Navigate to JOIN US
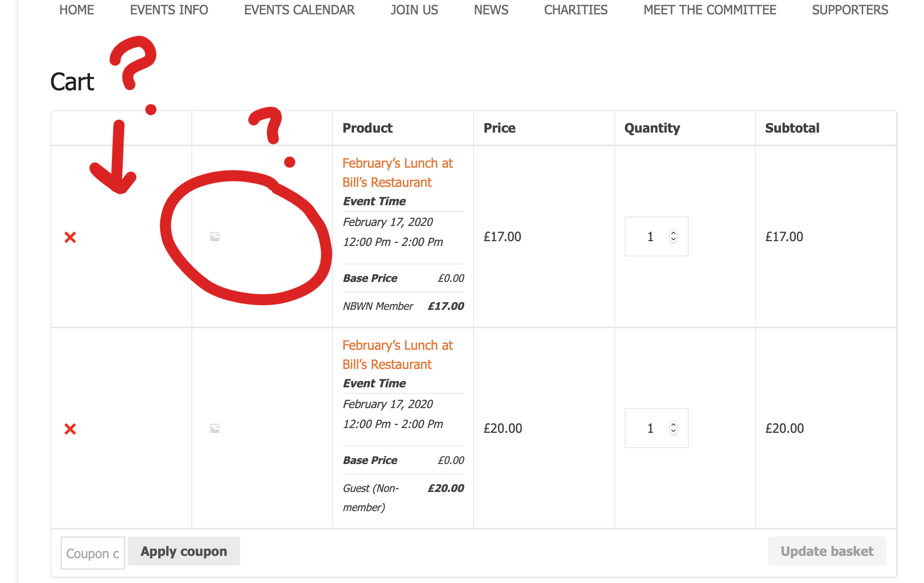This screenshot has width=924, height=583. coord(414,10)
